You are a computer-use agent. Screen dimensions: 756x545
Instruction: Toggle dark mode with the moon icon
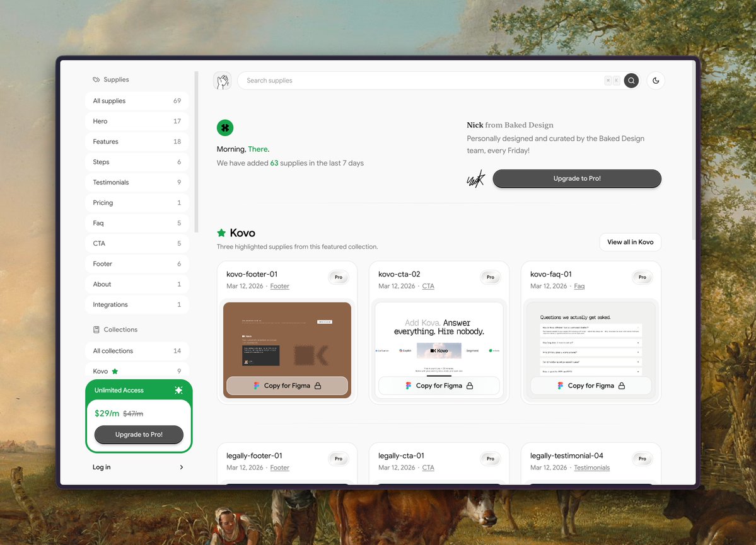pyautogui.click(x=656, y=81)
